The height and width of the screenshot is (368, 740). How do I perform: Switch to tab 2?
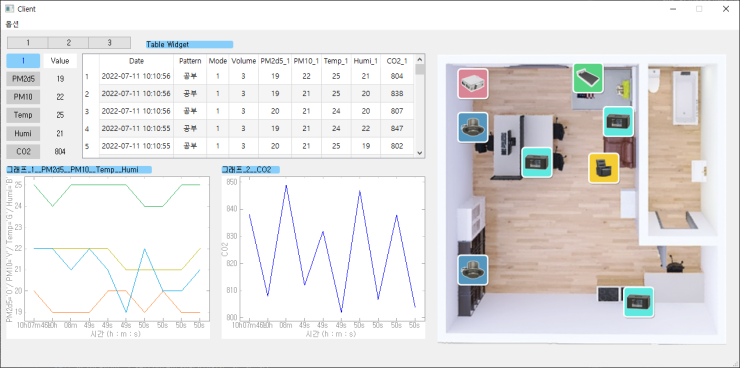point(68,42)
